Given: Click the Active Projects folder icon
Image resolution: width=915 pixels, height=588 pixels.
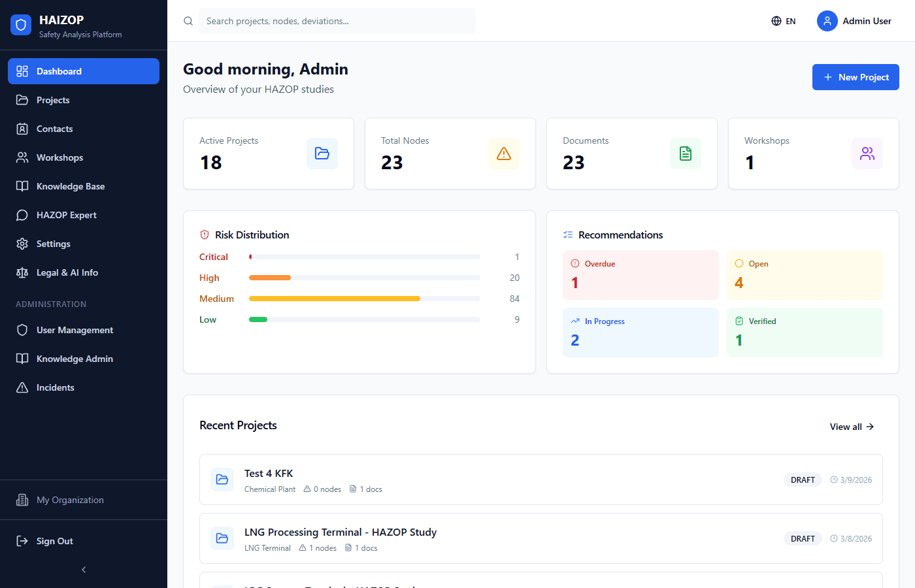Looking at the screenshot, I should 322,154.
